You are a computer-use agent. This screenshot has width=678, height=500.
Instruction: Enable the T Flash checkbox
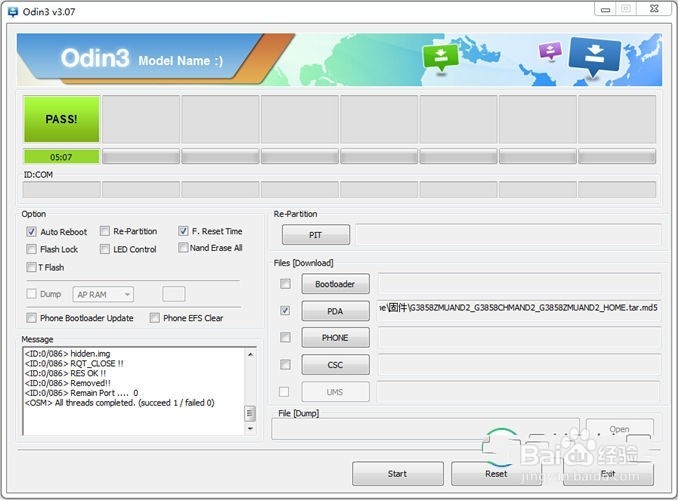click(31, 267)
